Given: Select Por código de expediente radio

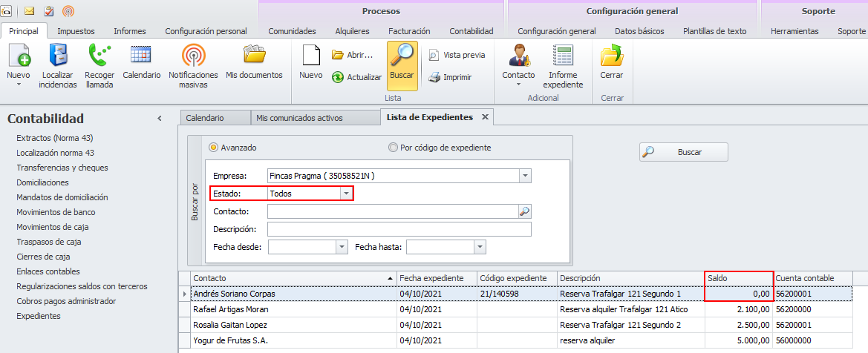Looking at the screenshot, I should point(393,148).
